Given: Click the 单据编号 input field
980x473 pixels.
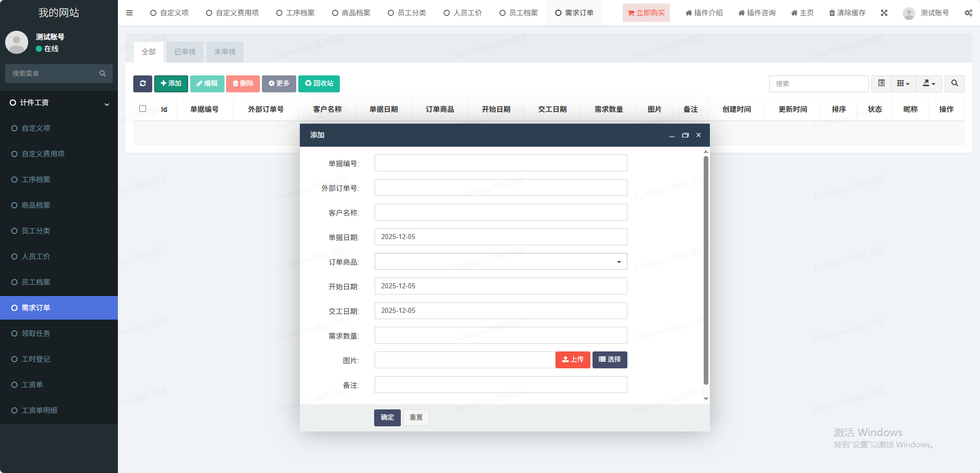Looking at the screenshot, I should (x=501, y=163).
